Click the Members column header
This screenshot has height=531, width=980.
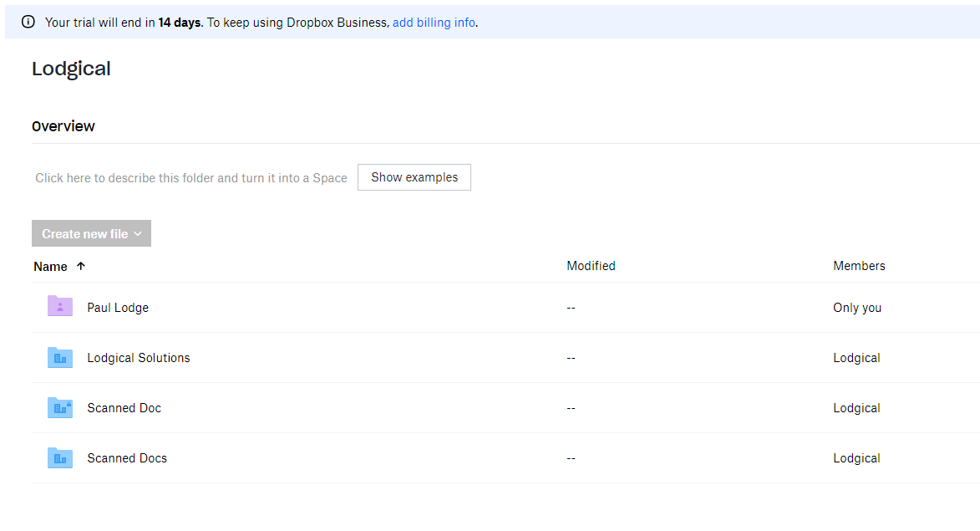[859, 266]
